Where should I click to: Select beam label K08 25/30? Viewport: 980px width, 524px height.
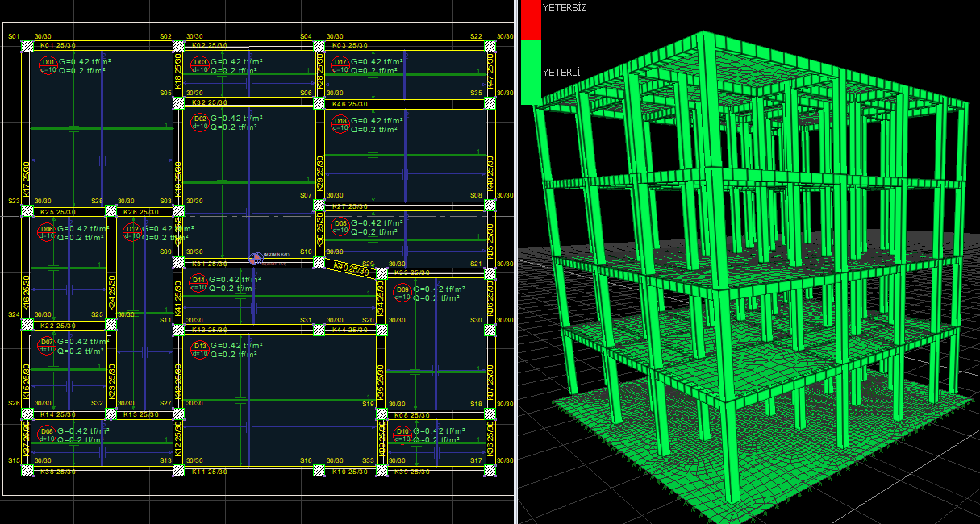[411, 414]
